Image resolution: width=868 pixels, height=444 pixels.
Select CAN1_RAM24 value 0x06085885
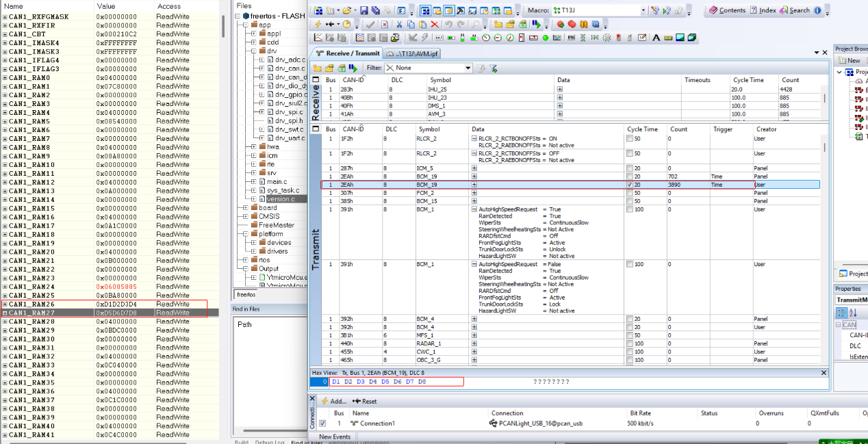[116, 287]
